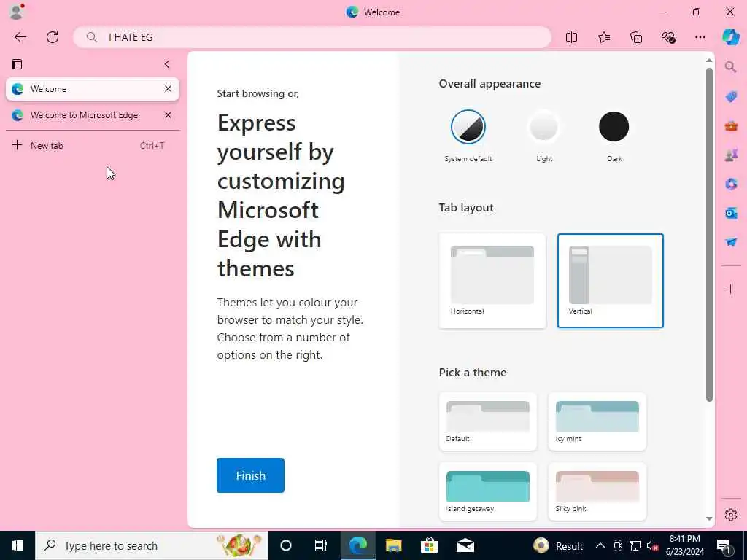This screenshot has height=560, width=747.
Task: Click the Finish button
Action: pos(250,475)
